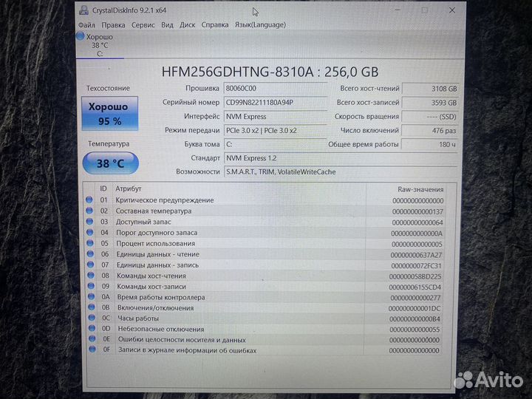Image resolution: width=532 pixels, height=399 pixels.
Task: Click the power on count 476 раз
Action: (x=430, y=131)
